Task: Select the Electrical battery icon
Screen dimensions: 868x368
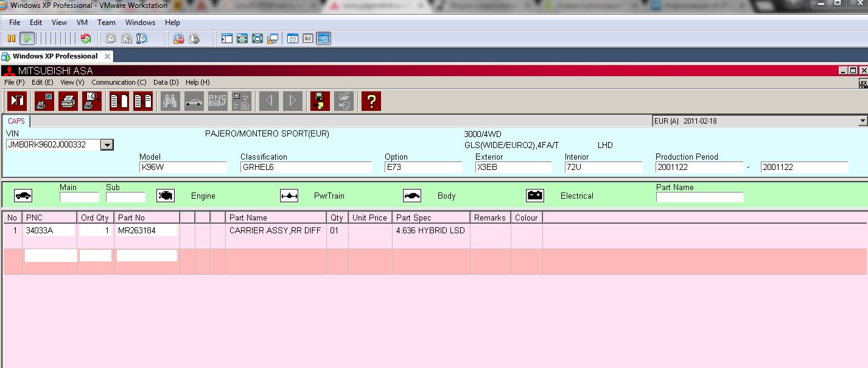Action: click(x=535, y=196)
